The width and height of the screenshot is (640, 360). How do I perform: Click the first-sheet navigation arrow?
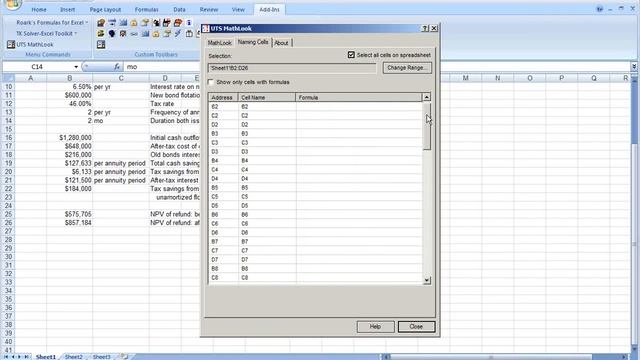pyautogui.click(x=6, y=357)
